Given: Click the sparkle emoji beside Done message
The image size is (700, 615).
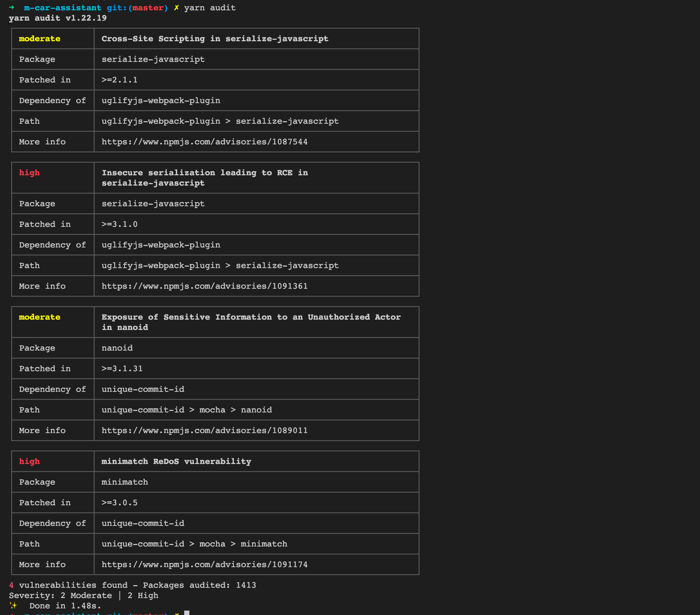Looking at the screenshot, I should [x=13, y=605].
